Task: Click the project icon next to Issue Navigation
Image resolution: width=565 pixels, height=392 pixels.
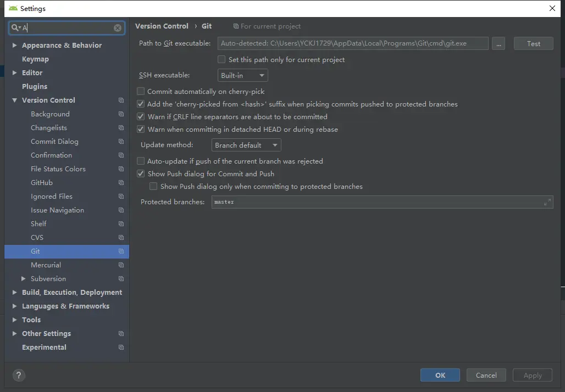Action: 121,210
